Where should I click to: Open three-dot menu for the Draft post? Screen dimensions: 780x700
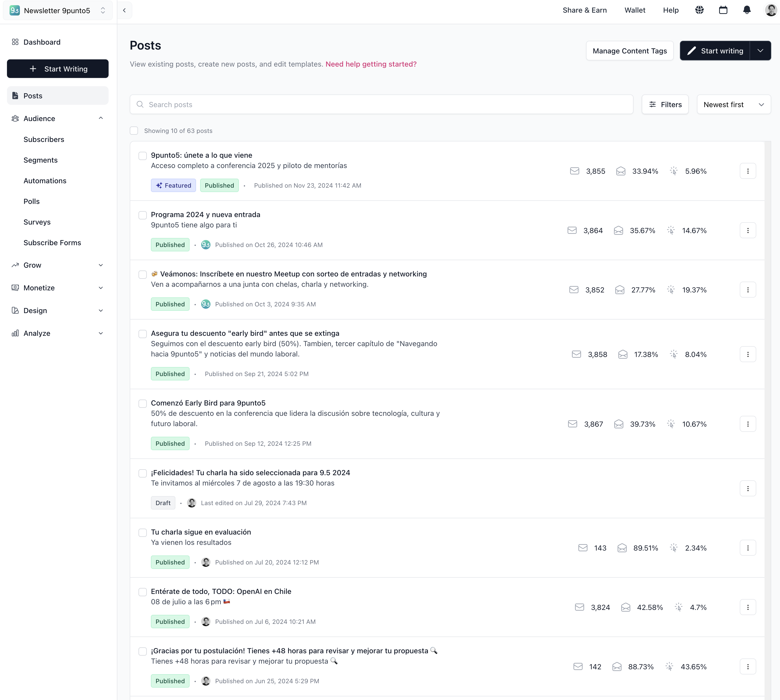click(748, 488)
